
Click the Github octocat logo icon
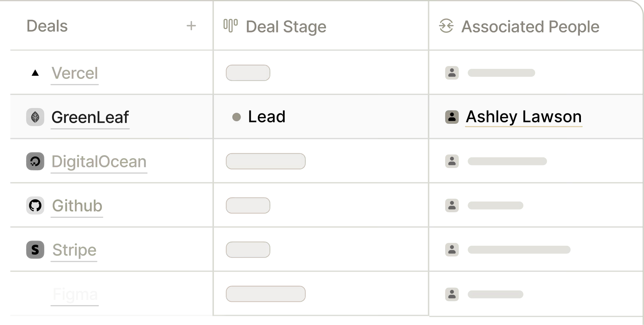click(x=35, y=206)
